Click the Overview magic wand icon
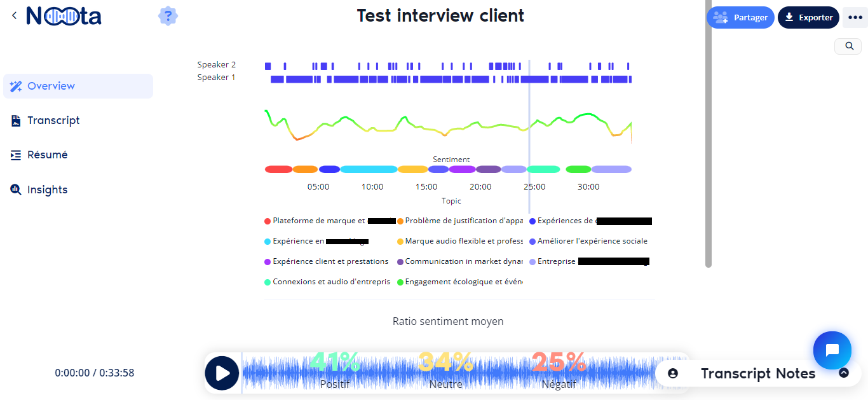Screen dimensions: 868x400 click(16, 86)
